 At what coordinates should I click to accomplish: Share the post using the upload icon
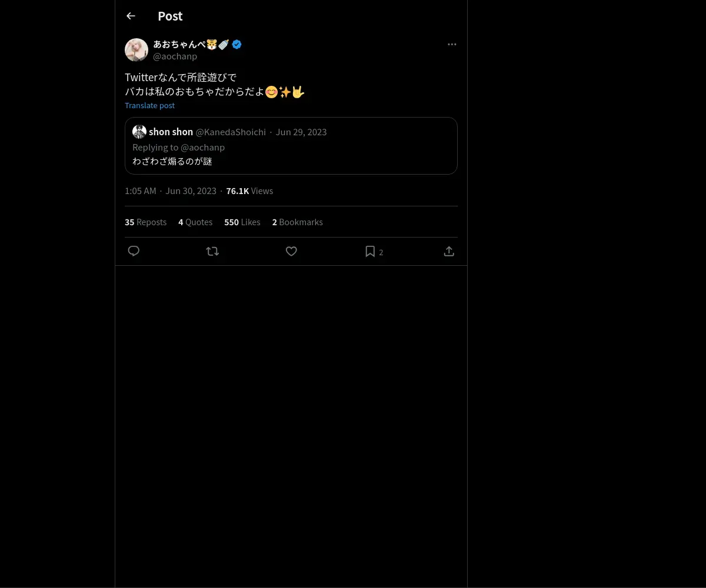point(449,251)
